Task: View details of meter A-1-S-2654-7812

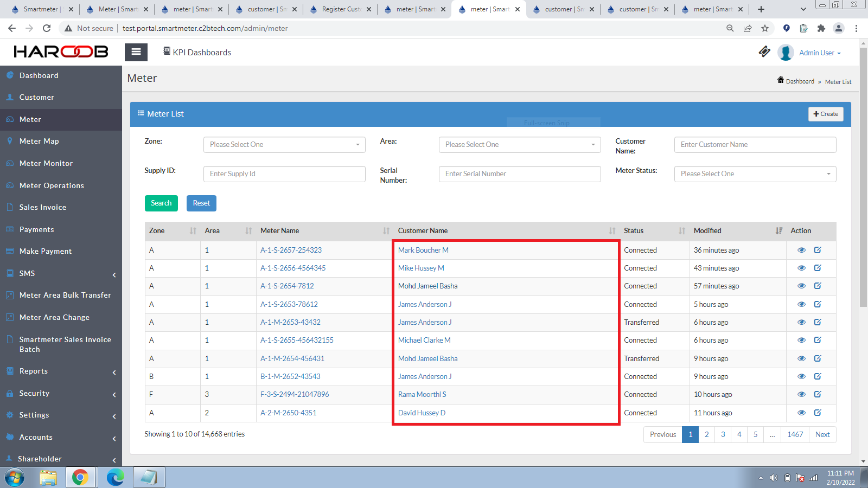Action: (801, 286)
